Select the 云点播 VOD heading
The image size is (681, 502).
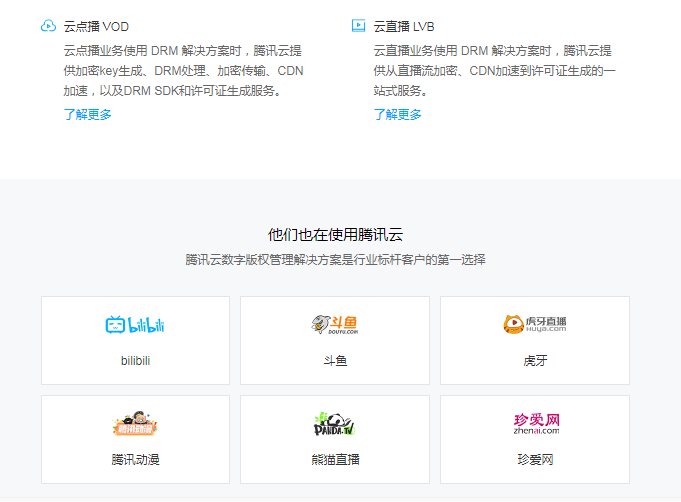pyautogui.click(x=96, y=26)
